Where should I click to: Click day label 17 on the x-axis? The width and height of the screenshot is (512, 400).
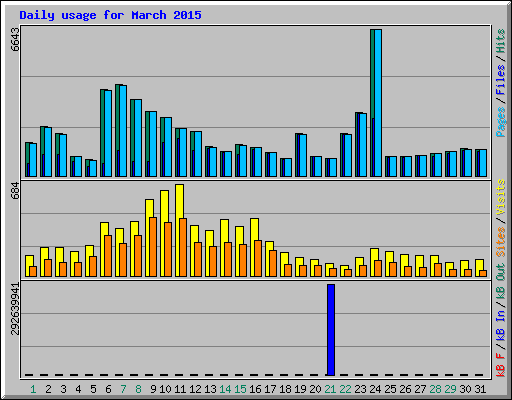pyautogui.click(x=270, y=389)
